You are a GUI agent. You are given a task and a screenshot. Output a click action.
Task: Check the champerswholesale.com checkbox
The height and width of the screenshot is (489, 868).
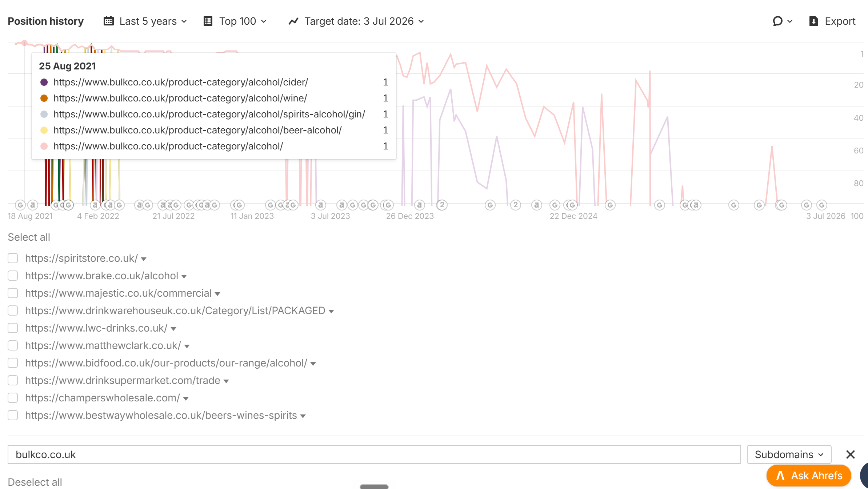pyautogui.click(x=13, y=398)
